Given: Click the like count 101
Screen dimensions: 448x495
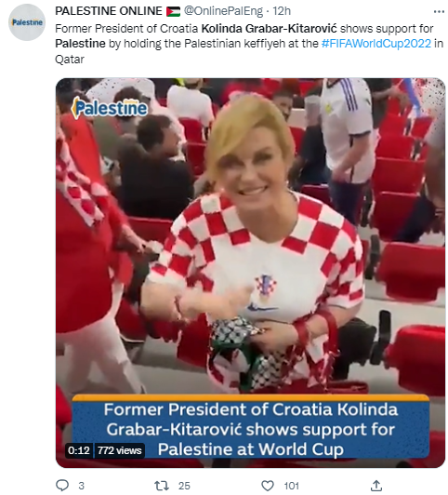Looking at the screenshot, I should click(291, 486).
